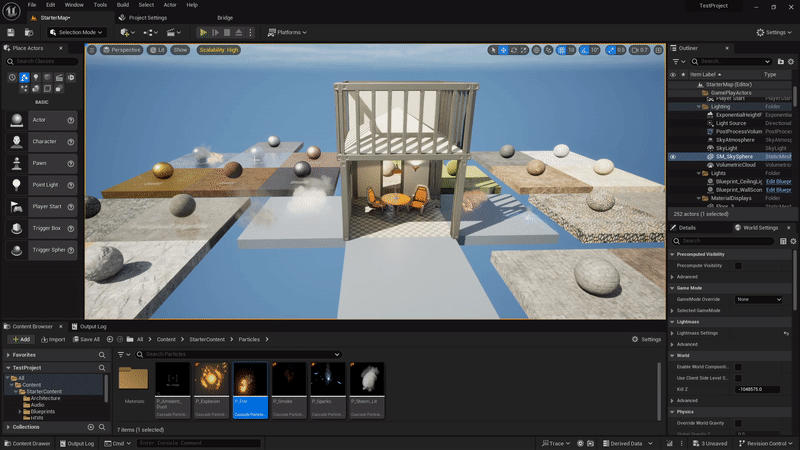Open the Perspective viewport view mode button

tap(121, 50)
